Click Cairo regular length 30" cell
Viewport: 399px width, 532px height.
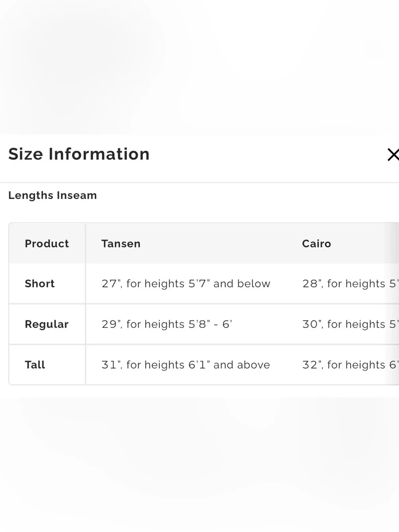coord(350,324)
